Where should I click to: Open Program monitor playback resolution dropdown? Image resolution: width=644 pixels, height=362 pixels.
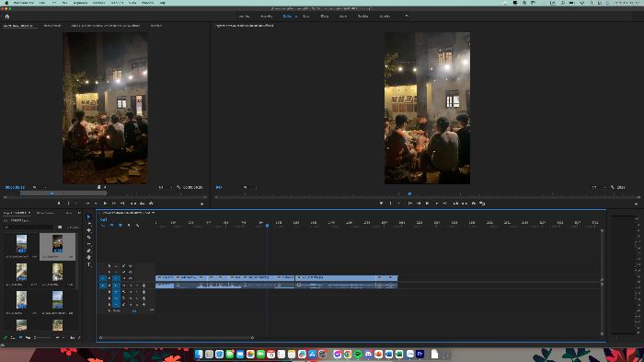[599, 187]
